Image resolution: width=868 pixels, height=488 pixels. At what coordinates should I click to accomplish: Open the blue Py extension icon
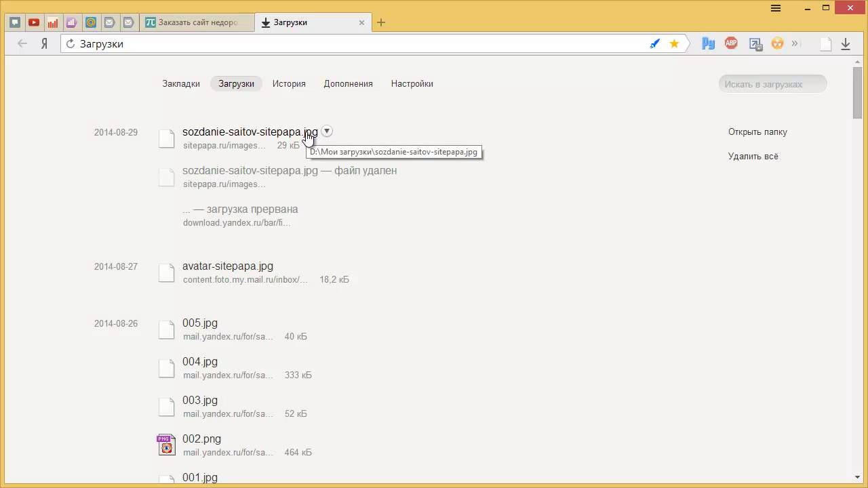pyautogui.click(x=709, y=43)
